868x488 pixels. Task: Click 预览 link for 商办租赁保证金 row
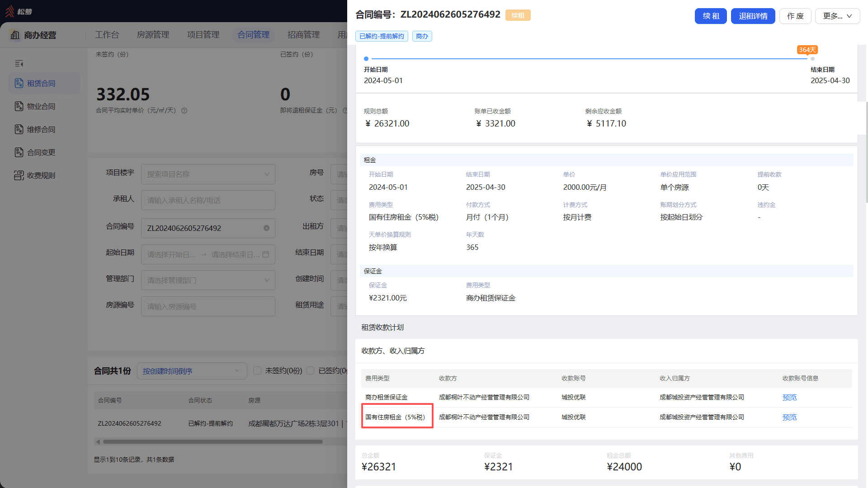(789, 398)
